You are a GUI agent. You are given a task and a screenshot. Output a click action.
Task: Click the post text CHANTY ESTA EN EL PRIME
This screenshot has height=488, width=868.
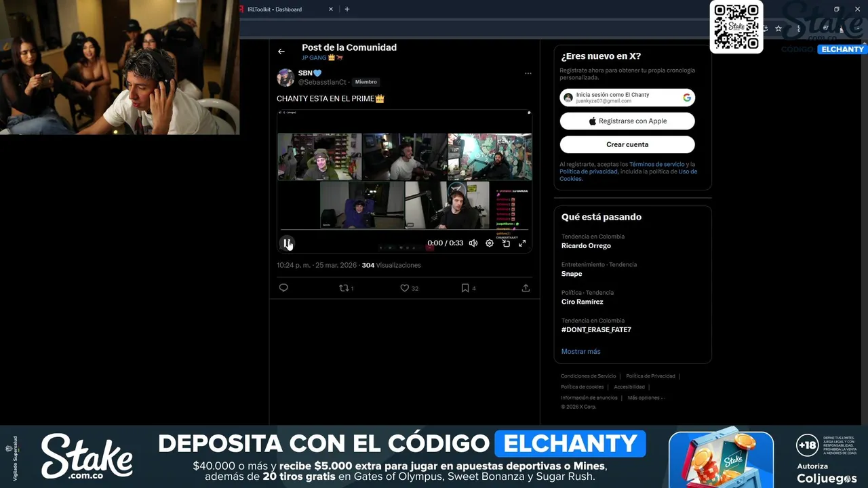[x=330, y=99]
